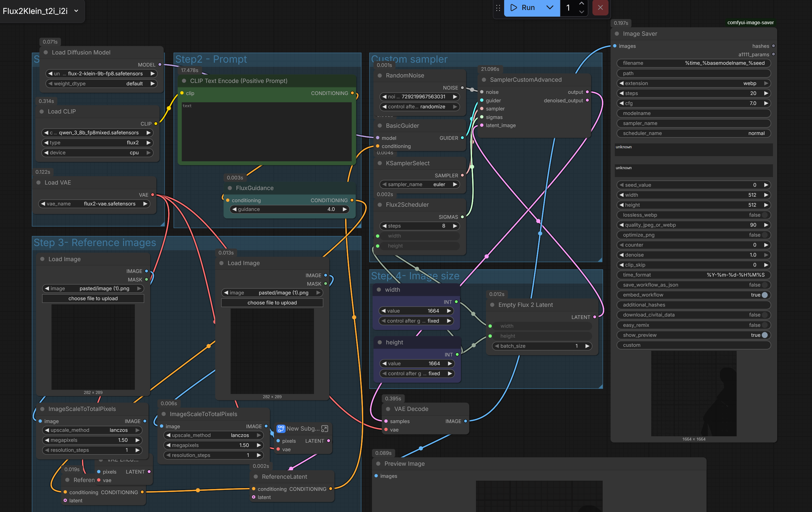Viewport: 812px width, 512px height.
Task: Click the positive prompt text area
Action: pos(266,132)
